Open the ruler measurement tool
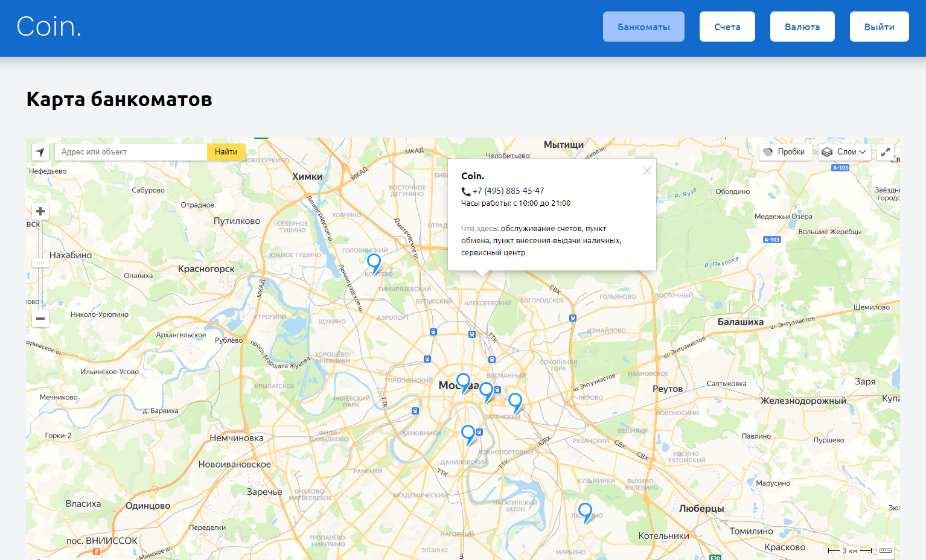 pyautogui.click(x=886, y=550)
